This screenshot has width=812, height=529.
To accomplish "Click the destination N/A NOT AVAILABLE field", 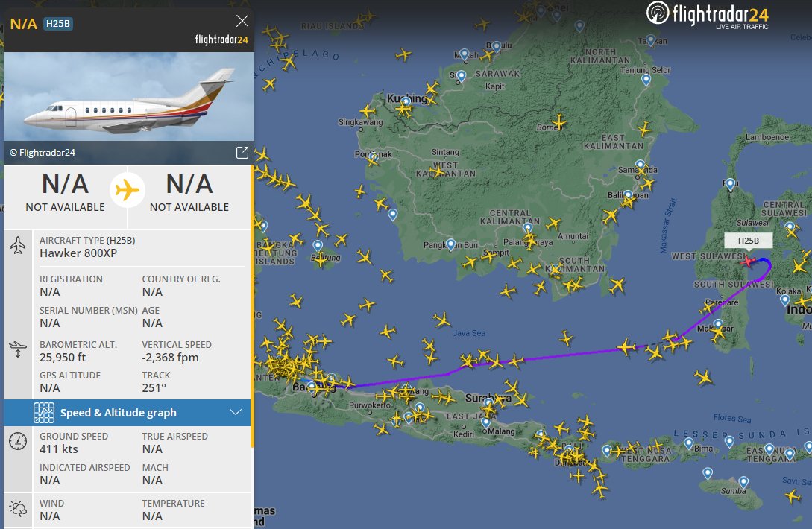I will coord(189,192).
